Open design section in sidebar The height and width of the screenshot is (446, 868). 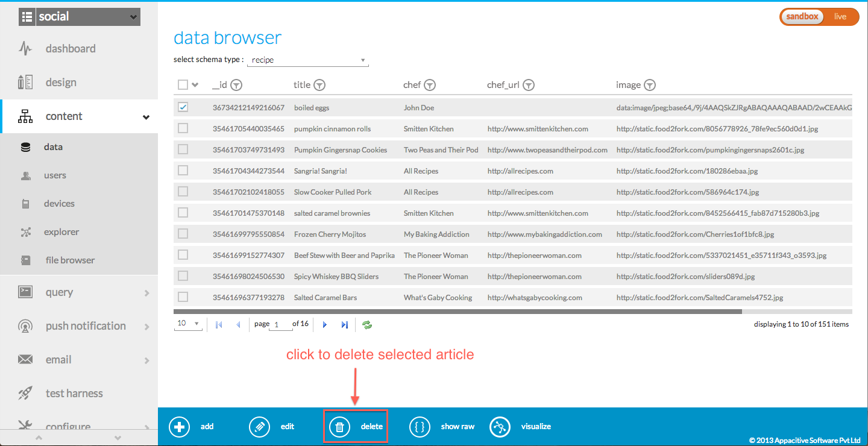coord(61,83)
